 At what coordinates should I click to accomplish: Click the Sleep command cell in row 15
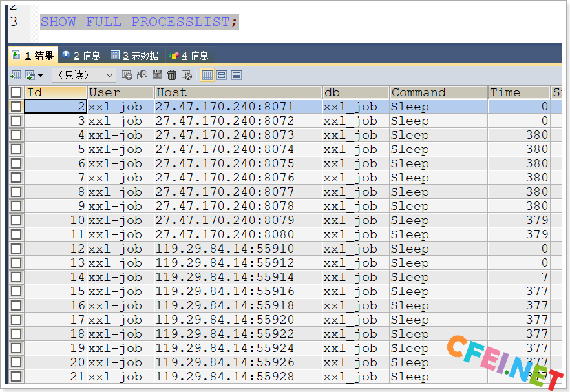[438, 291]
